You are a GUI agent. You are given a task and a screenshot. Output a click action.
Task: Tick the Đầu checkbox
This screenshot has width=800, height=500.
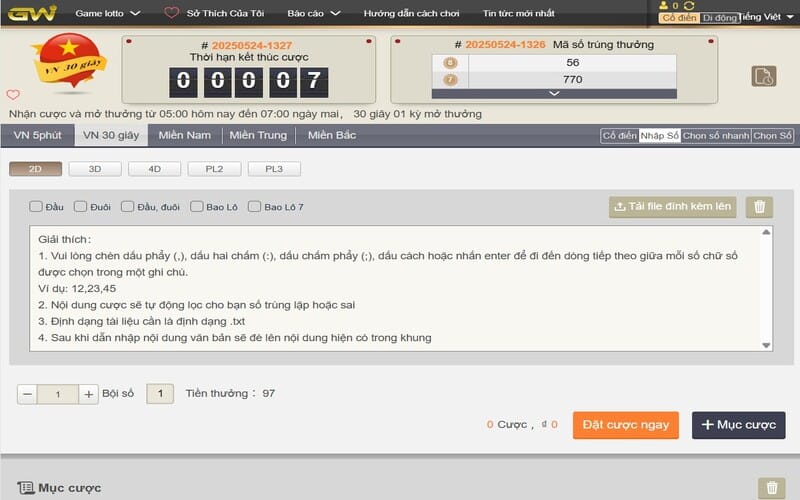(36, 207)
